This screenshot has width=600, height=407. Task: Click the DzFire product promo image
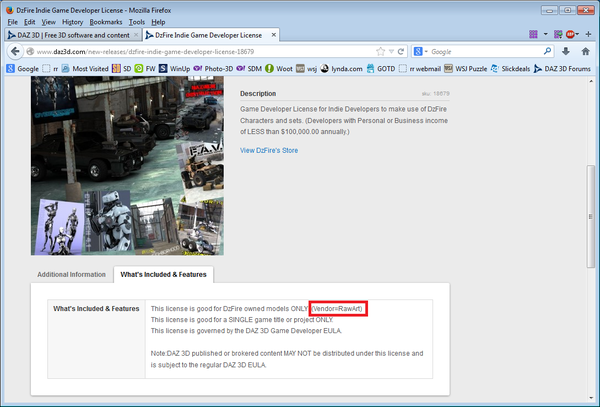click(127, 166)
